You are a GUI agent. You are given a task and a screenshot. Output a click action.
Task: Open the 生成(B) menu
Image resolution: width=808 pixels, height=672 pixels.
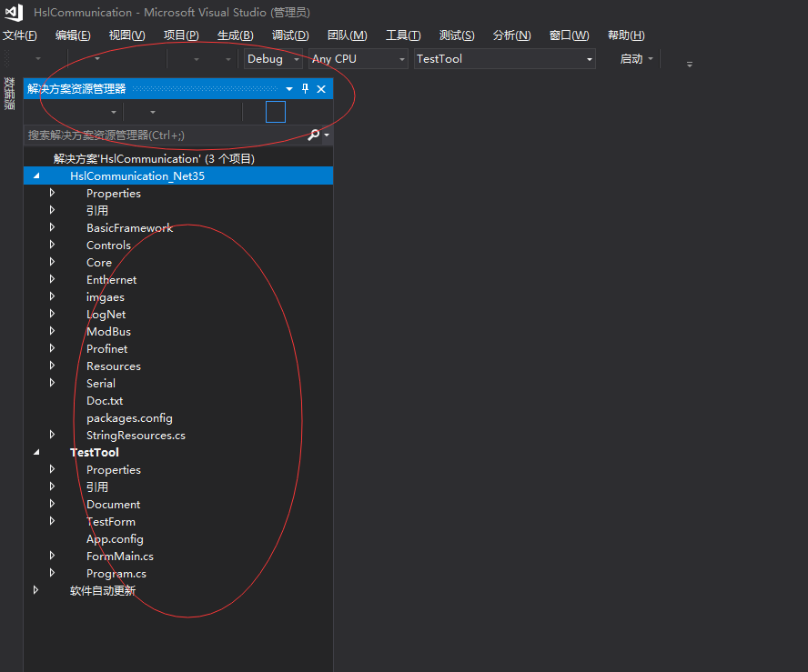tap(235, 35)
